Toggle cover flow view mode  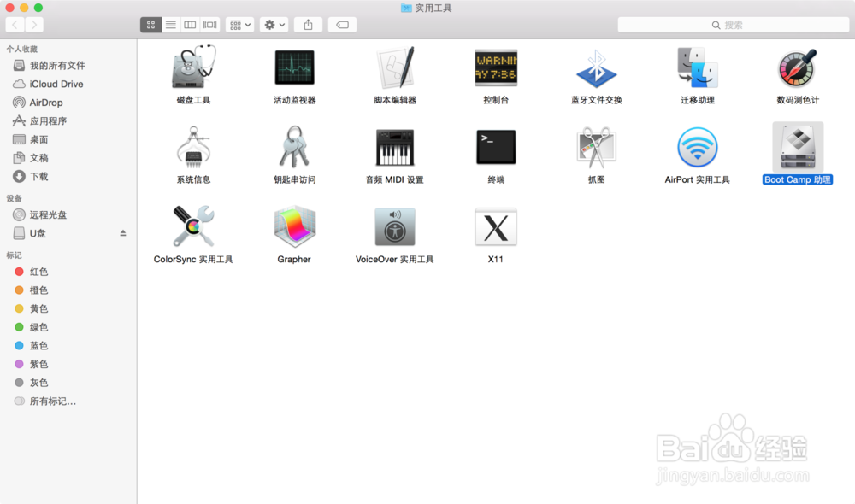[x=209, y=24]
